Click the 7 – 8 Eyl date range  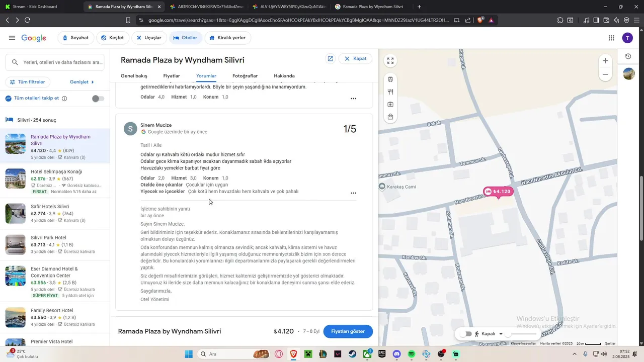pyautogui.click(x=311, y=331)
